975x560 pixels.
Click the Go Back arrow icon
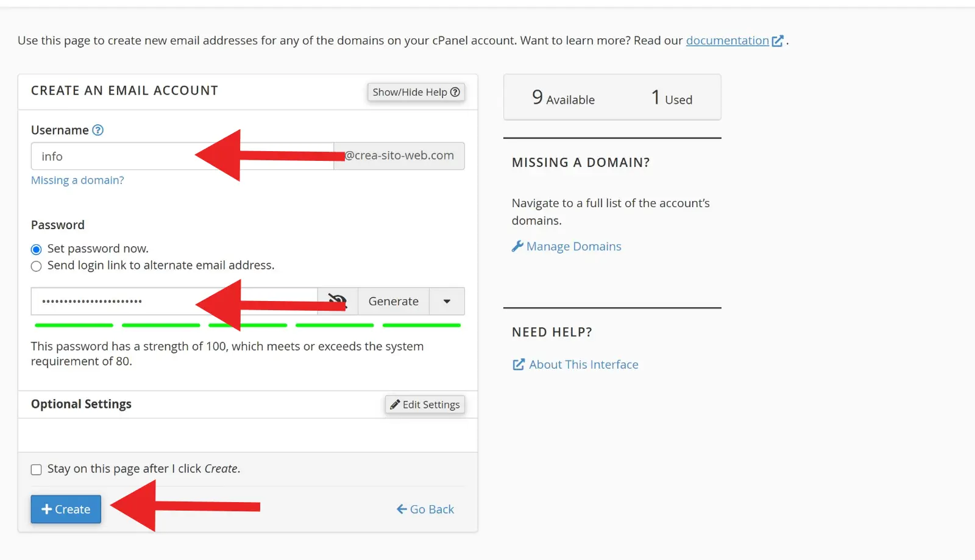(402, 509)
